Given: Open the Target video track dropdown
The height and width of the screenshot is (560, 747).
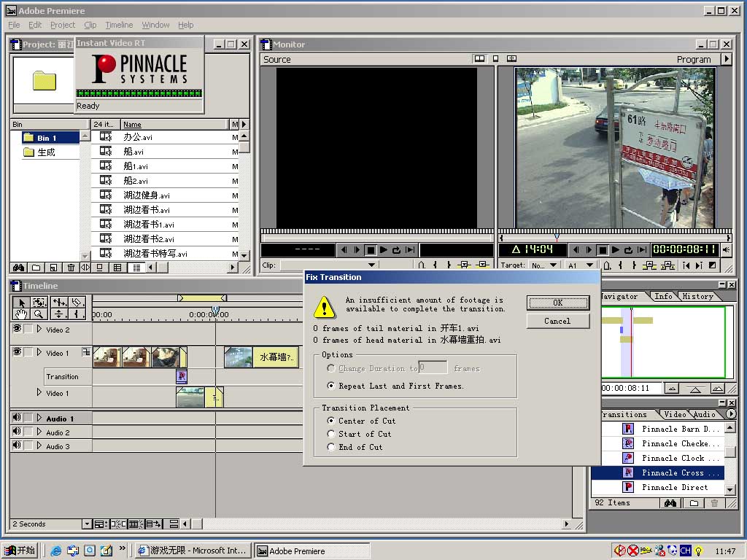Looking at the screenshot, I should click(x=544, y=265).
